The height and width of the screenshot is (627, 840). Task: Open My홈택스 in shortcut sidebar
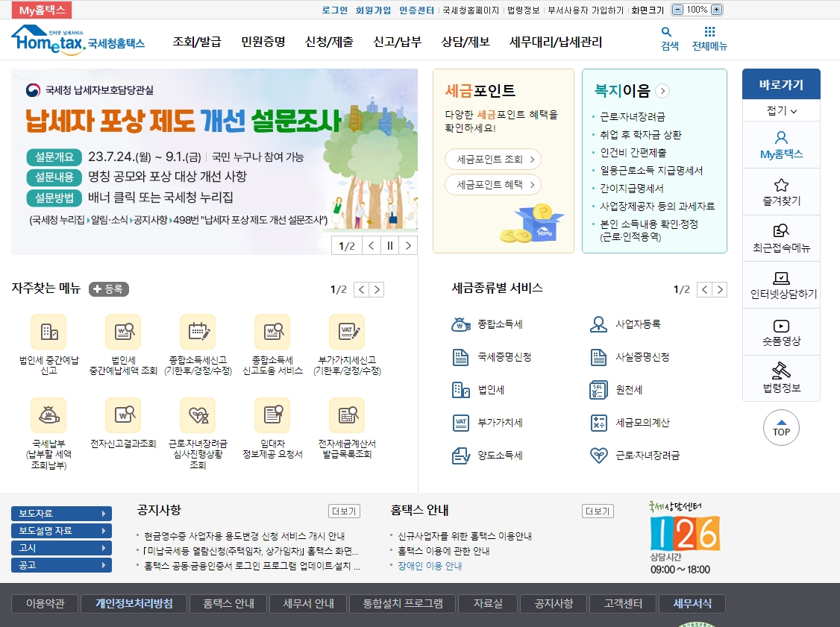coord(781,145)
